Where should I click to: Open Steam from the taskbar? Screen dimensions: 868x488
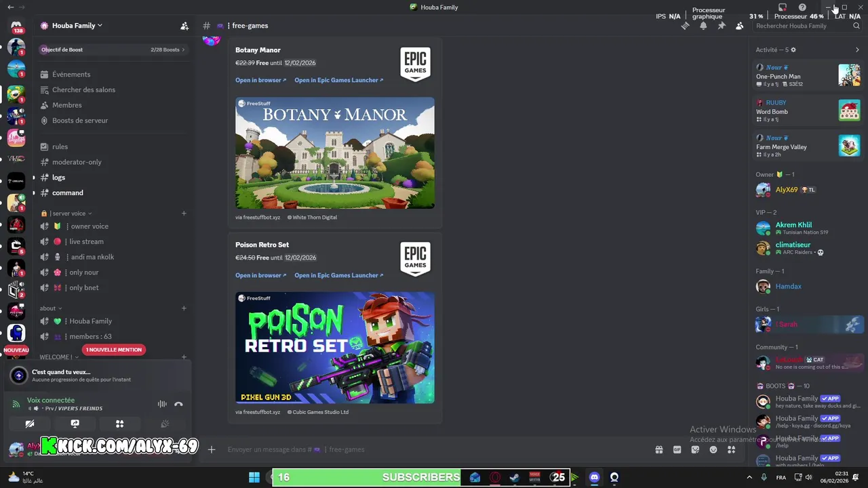514,477
